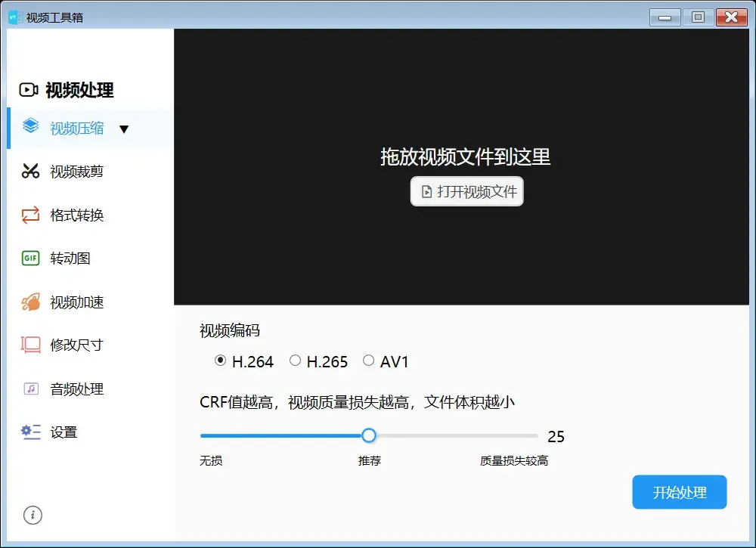Click the app logo in title bar
This screenshot has width=756, height=548.
click(15, 17)
